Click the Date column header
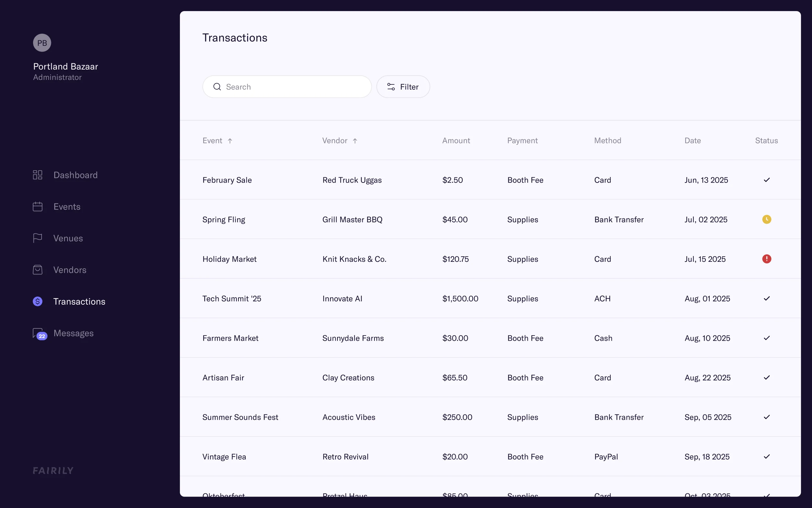812x508 pixels. (692, 140)
